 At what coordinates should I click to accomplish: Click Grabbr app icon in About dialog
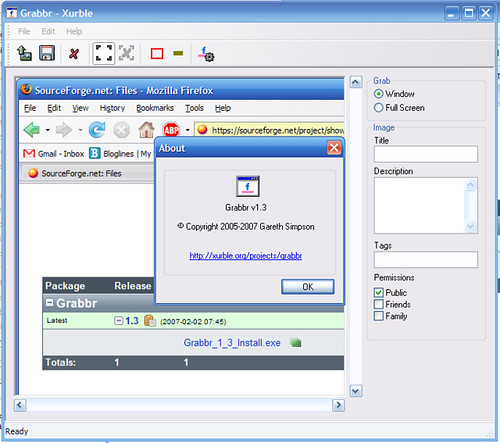248,187
